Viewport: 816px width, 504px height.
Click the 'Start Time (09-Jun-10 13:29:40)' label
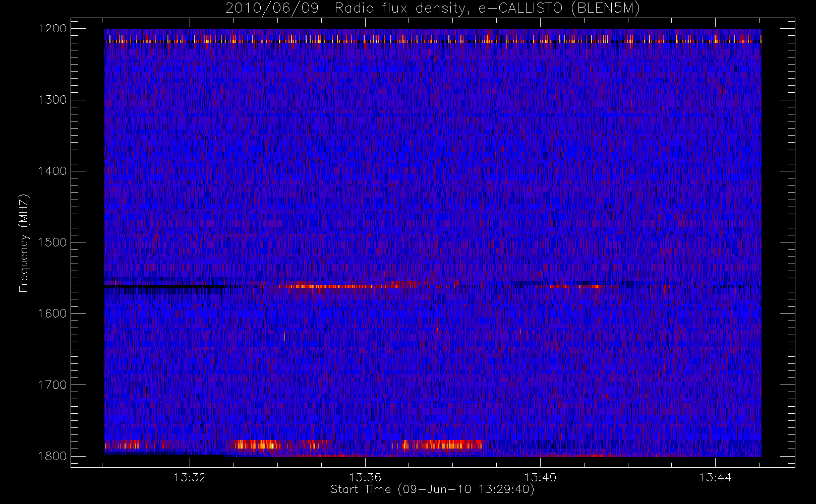[x=432, y=489]
